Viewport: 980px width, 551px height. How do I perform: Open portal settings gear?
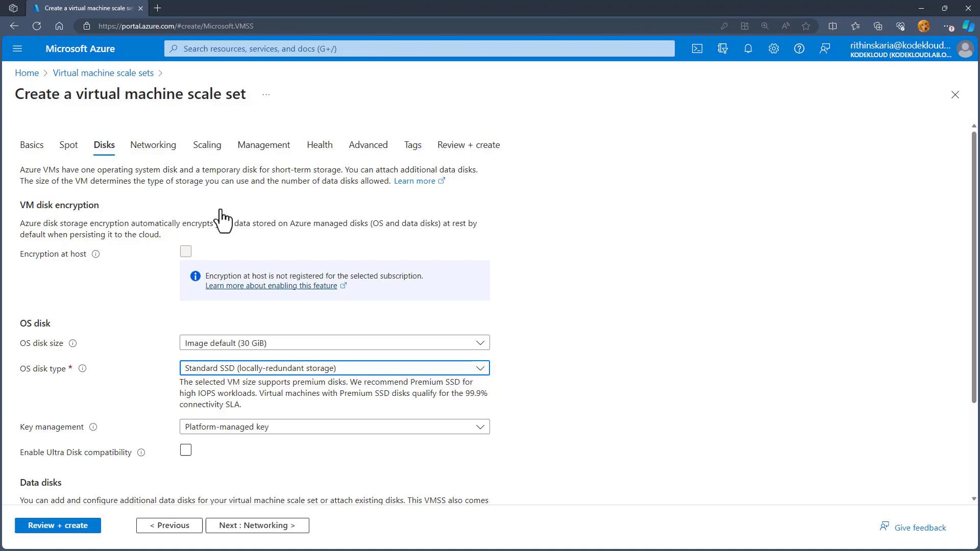coord(774,49)
